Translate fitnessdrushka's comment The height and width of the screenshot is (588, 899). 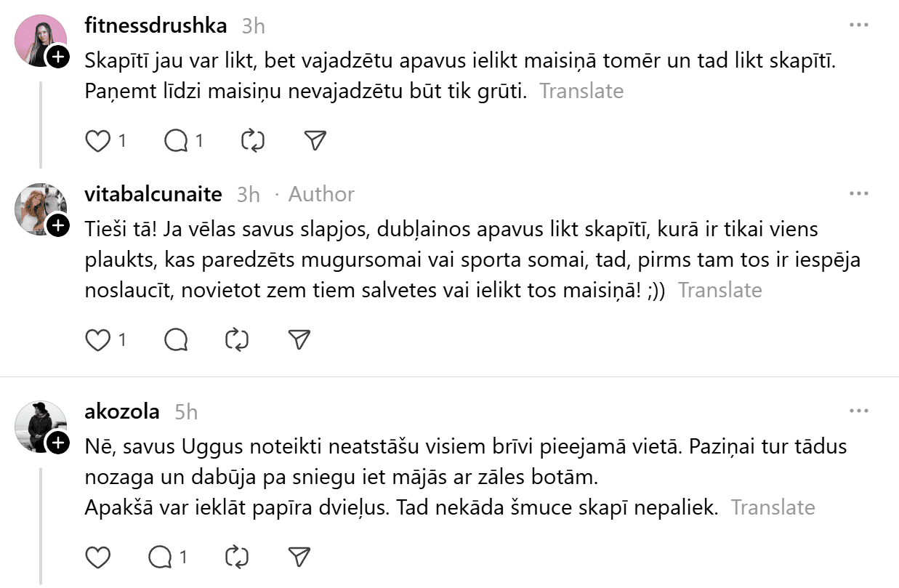581,91
